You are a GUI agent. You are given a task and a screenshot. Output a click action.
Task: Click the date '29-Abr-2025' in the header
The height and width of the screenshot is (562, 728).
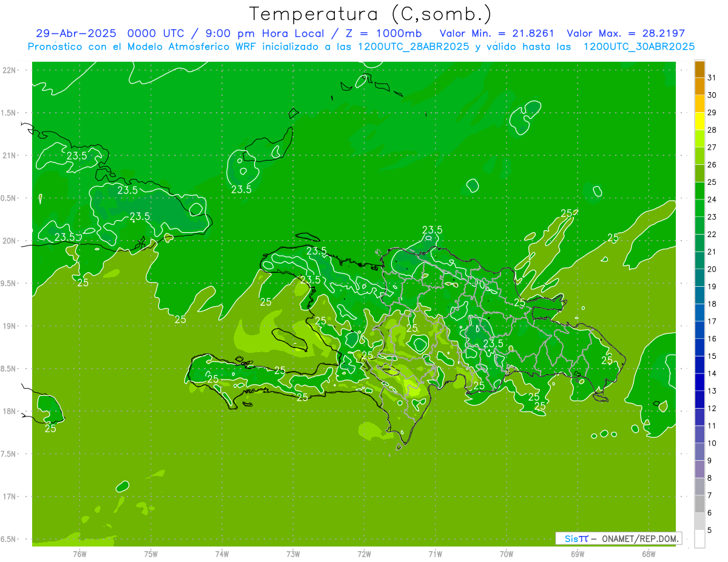pyautogui.click(x=76, y=33)
